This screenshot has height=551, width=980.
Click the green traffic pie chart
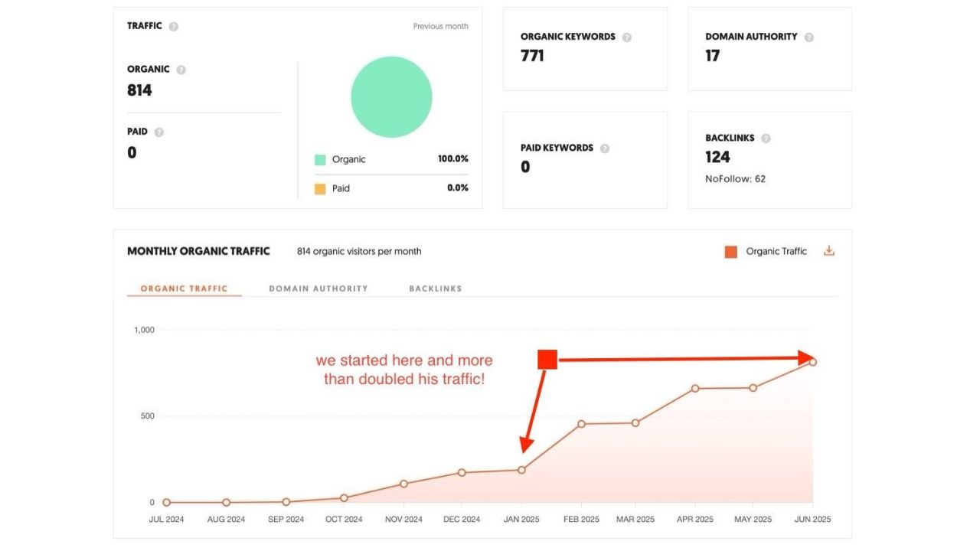click(391, 97)
